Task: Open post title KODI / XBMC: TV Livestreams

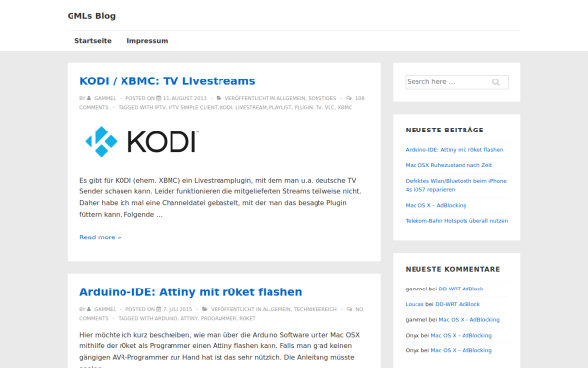Action: click(168, 81)
